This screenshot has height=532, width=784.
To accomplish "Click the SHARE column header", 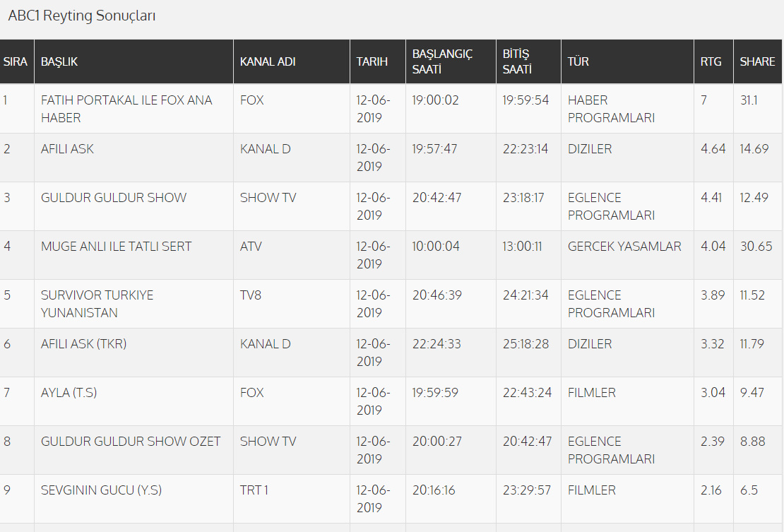I will [757, 61].
